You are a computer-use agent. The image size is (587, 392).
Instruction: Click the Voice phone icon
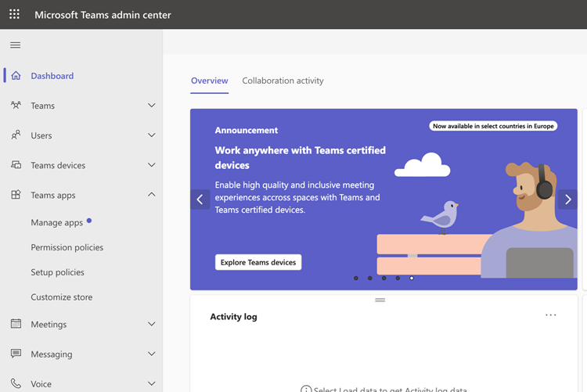tap(16, 383)
